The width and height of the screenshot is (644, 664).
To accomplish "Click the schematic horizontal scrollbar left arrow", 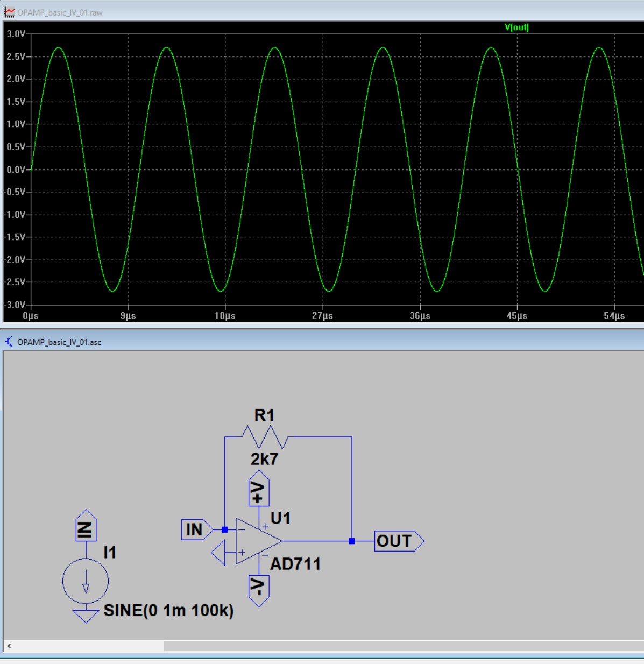I will 9,646.
